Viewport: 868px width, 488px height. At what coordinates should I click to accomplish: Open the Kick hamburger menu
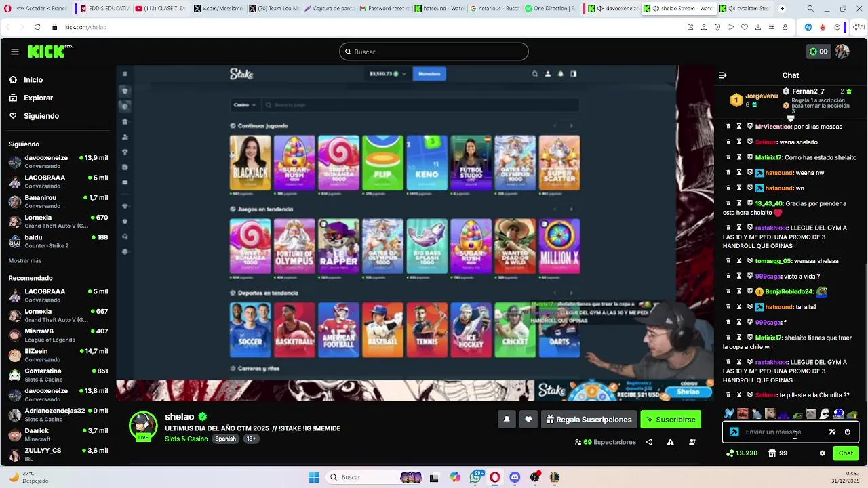click(15, 52)
